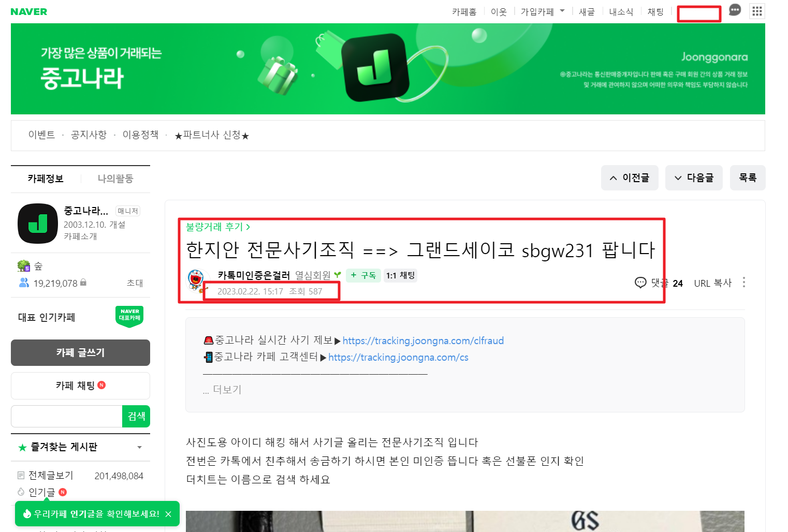
Task: Expand the 가입카페 dropdown arrow
Action: [x=562, y=10]
